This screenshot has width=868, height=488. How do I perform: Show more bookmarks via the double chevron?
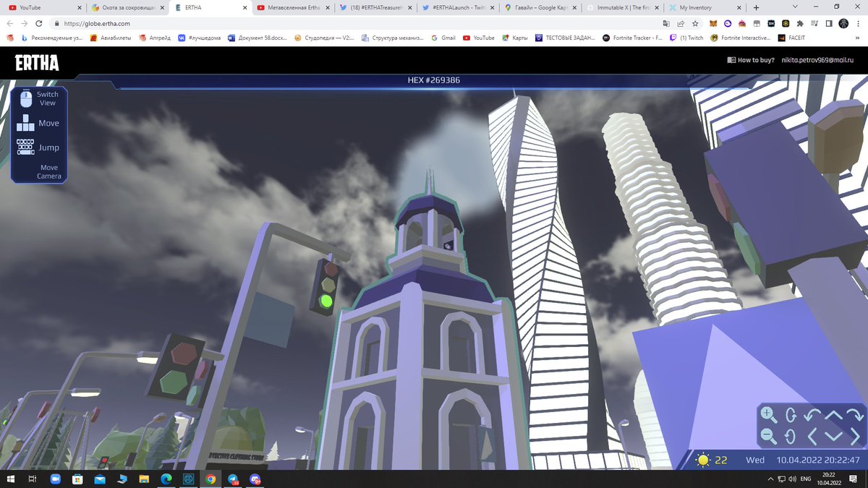click(859, 38)
